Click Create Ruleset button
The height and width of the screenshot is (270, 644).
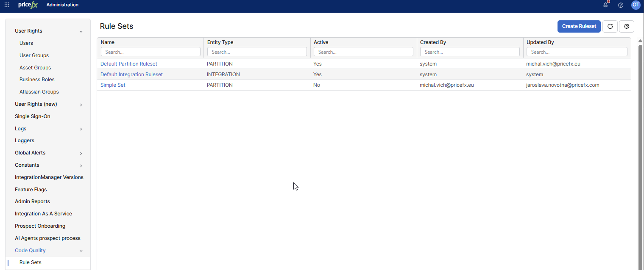click(579, 26)
